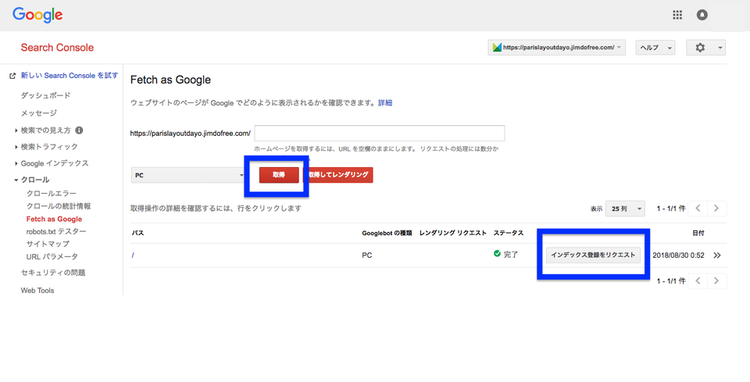750x382 pixels.
Task: Click the 日付 column header
Action: (698, 233)
